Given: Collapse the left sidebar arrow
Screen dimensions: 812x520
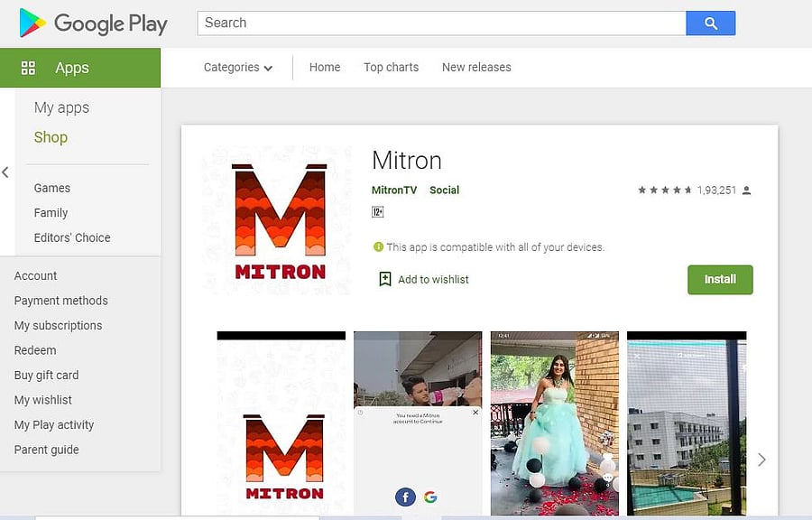Looking at the screenshot, I should (5, 172).
